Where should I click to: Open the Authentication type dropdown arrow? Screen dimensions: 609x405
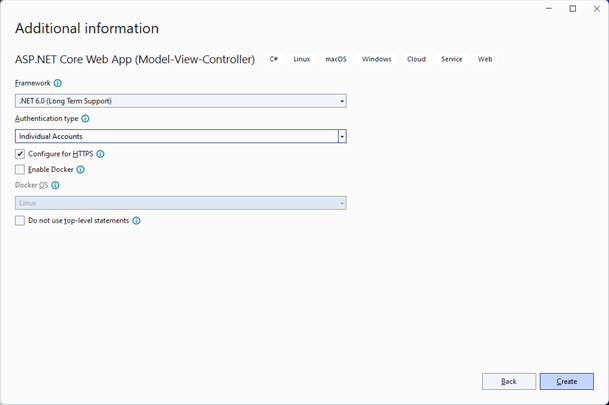click(342, 136)
